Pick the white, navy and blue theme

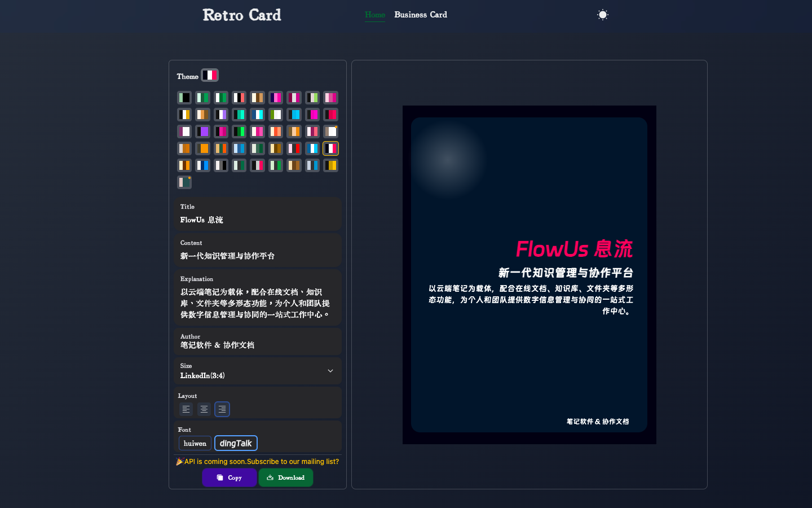pyautogui.click(x=202, y=165)
